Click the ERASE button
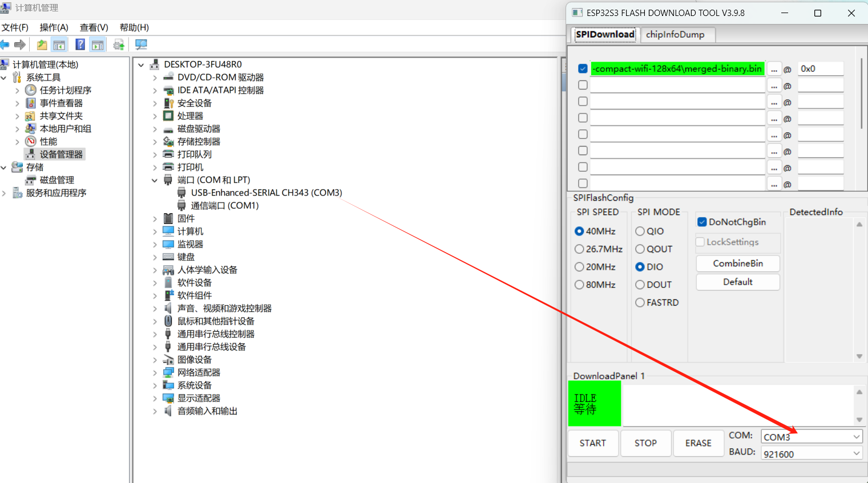868x483 pixels. 698,443
